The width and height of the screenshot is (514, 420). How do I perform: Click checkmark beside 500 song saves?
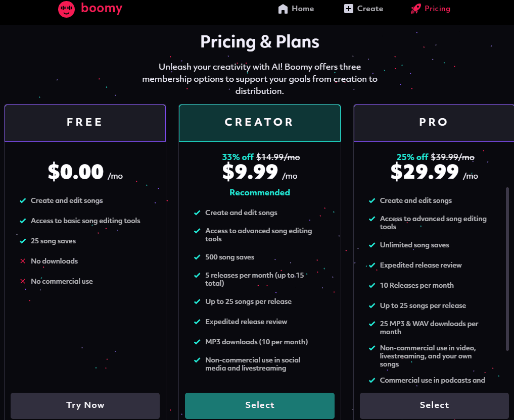point(197,257)
